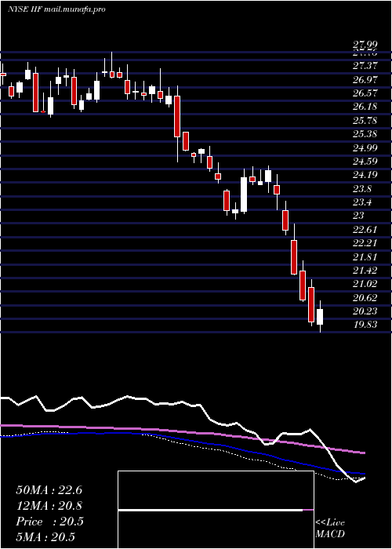The height and width of the screenshot is (549, 392).
Task: Click the 26.18 price axis label
Action: click(x=365, y=107)
